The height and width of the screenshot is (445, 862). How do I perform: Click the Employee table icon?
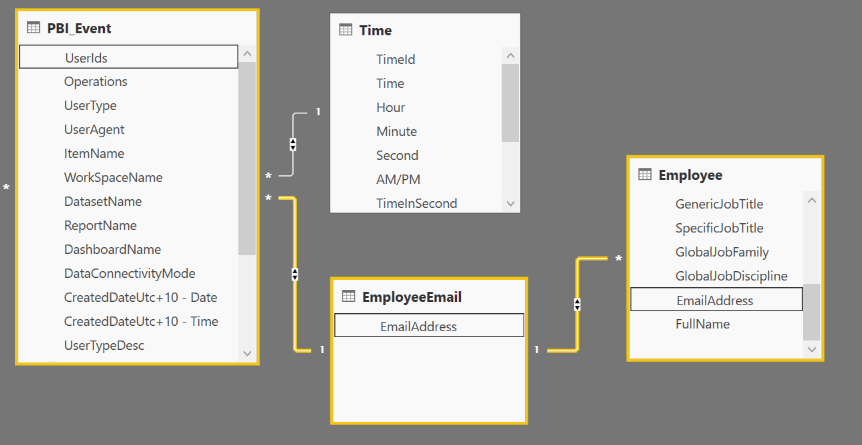(644, 174)
